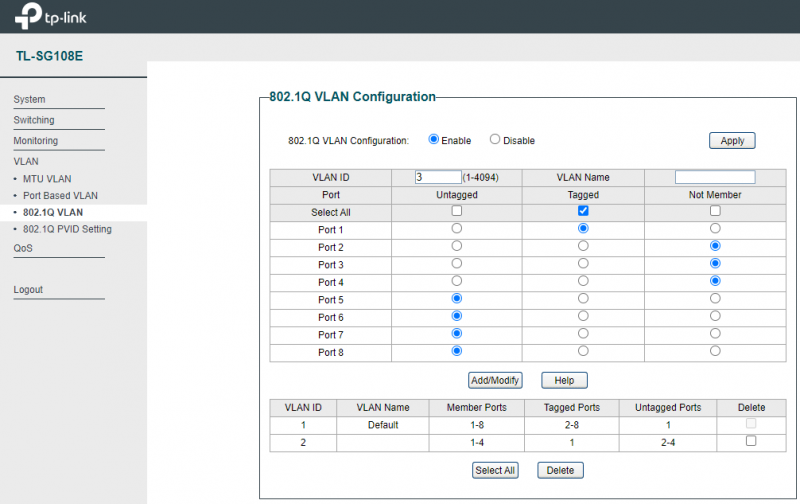
Task: Click the VLAN ID input field
Action: [437, 177]
